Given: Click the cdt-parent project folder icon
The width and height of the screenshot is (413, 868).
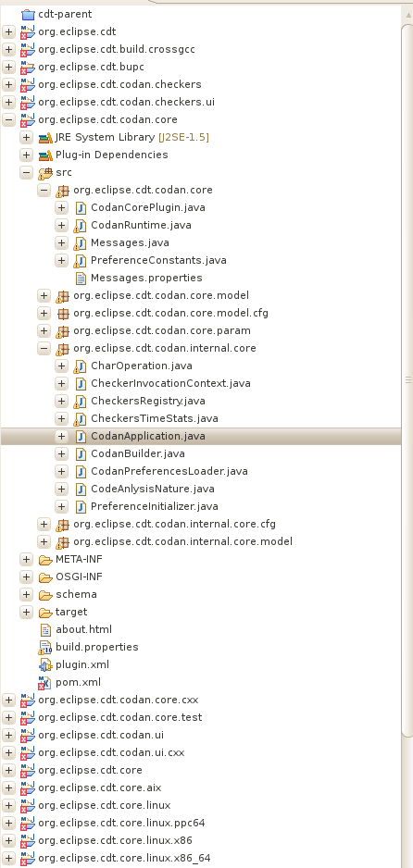Looking at the screenshot, I should (28, 15).
